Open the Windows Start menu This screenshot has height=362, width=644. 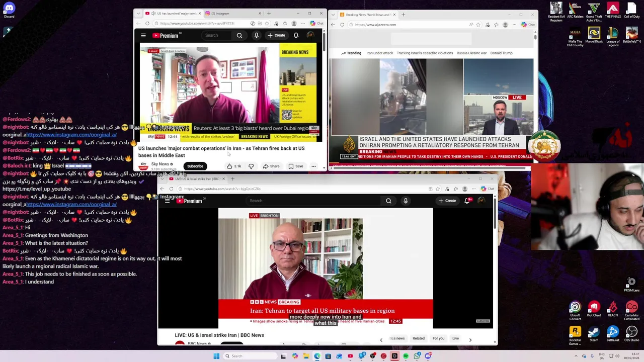point(216,356)
